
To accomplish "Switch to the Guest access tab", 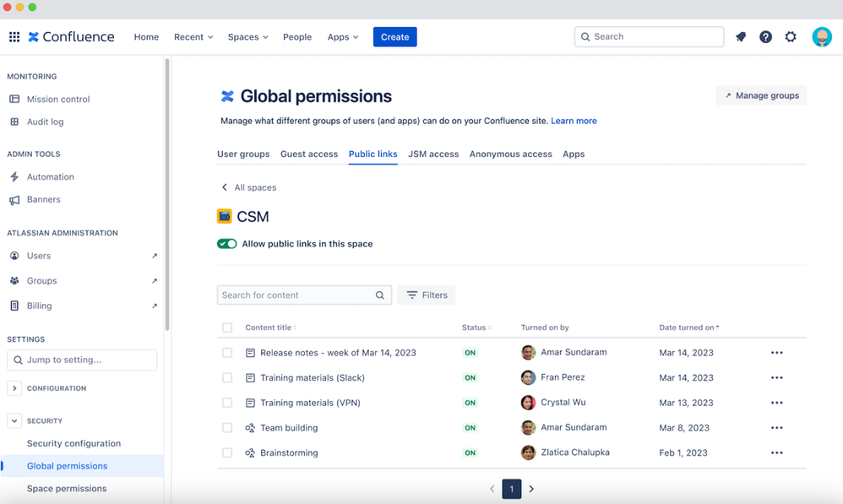I will click(309, 154).
